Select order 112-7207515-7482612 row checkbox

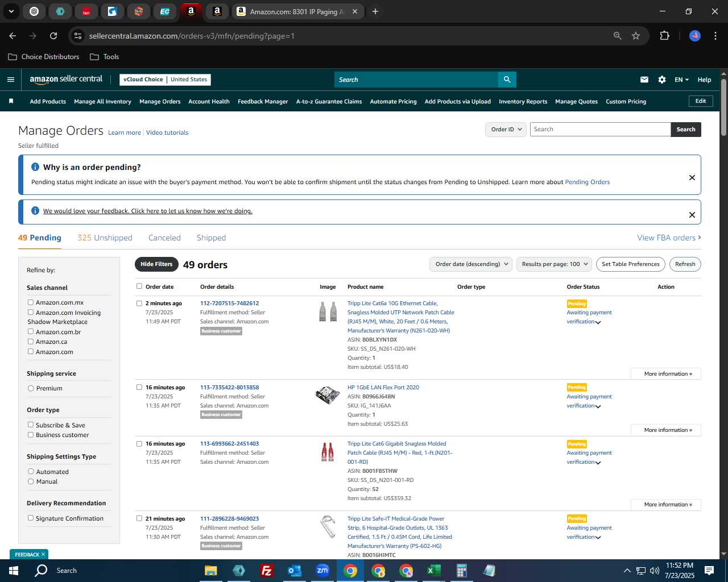coord(139,303)
